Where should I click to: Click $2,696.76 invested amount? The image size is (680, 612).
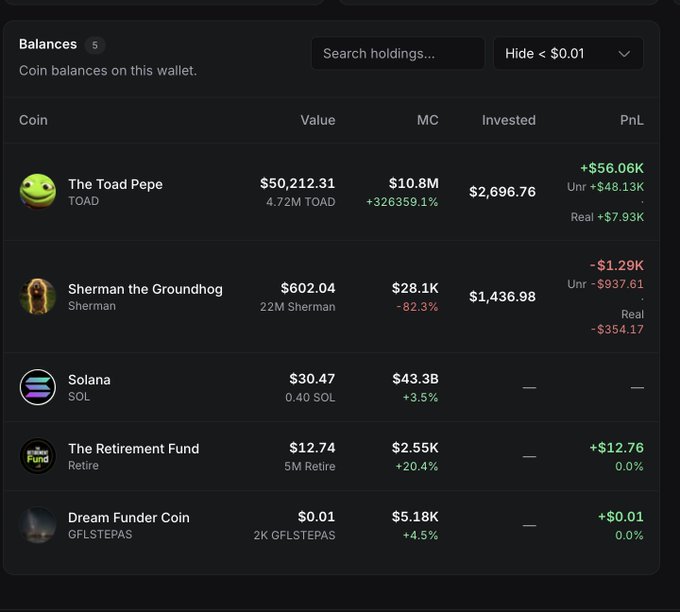pyautogui.click(x=502, y=192)
